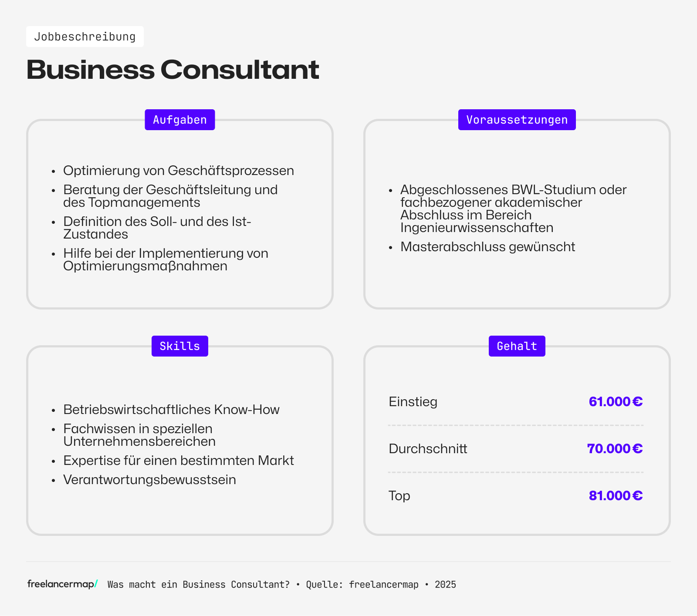Click the freelancermap logo in the footer
Viewport: 697px width, 616px height.
[x=62, y=584]
